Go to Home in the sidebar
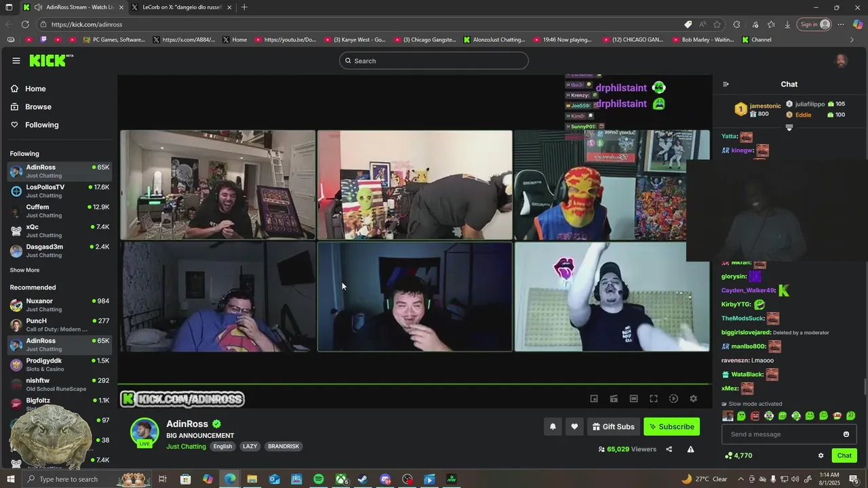 pyautogui.click(x=28, y=89)
